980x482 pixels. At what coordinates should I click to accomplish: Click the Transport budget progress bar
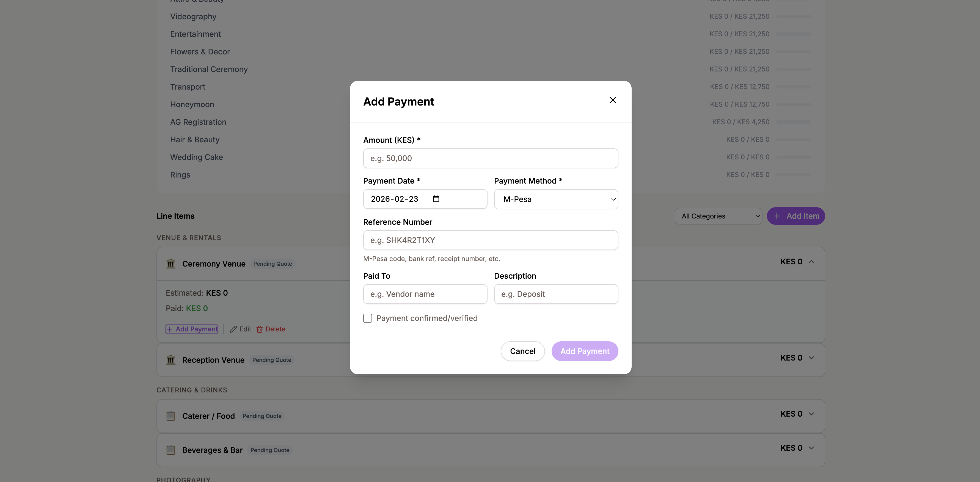[794, 87]
